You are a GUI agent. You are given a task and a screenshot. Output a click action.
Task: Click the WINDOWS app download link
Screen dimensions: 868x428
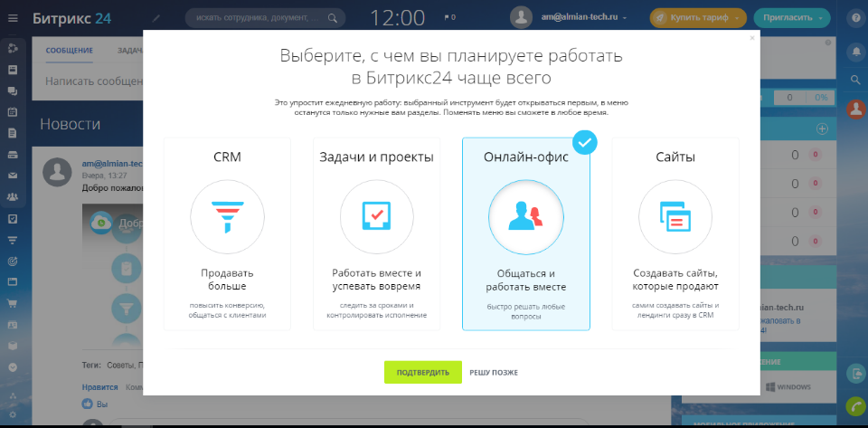pos(788,386)
